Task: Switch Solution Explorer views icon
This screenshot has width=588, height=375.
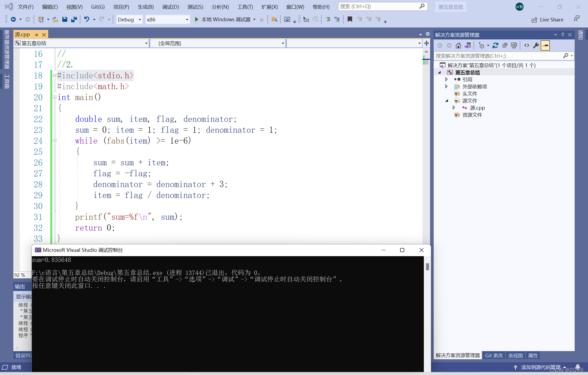Action: [468, 45]
